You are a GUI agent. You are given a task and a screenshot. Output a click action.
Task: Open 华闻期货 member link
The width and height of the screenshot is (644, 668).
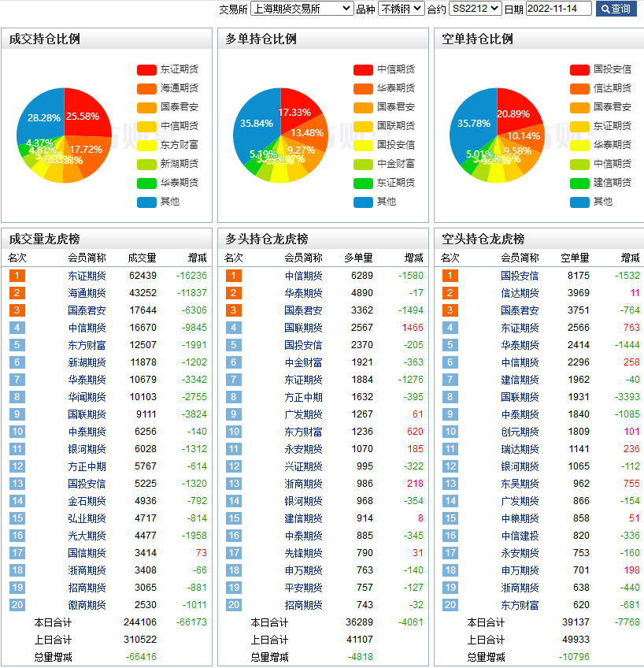[x=87, y=397]
